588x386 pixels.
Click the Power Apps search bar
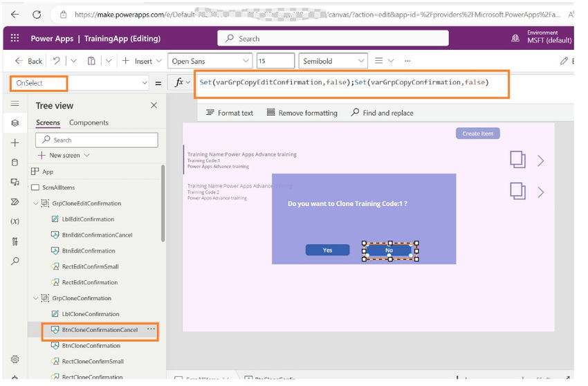[x=333, y=38]
